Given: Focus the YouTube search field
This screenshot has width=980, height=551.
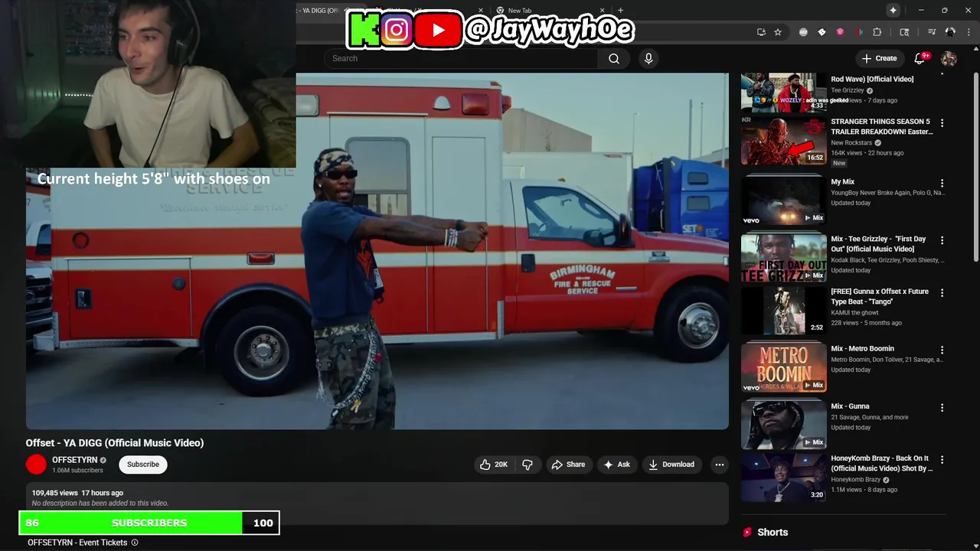Looking at the screenshot, I should click(x=461, y=58).
